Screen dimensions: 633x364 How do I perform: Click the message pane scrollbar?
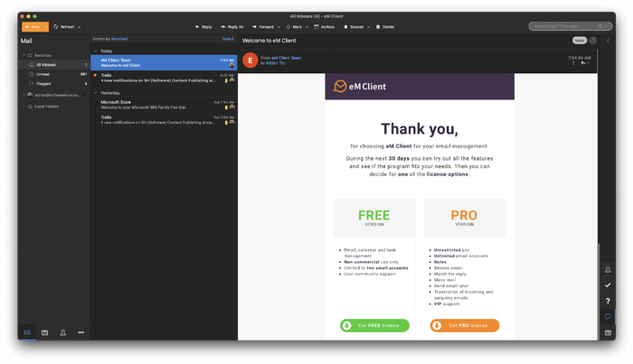point(599,292)
